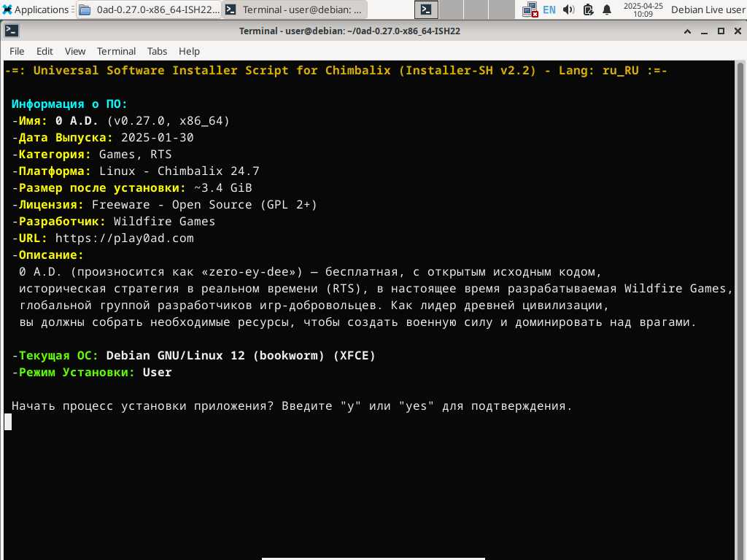Image resolution: width=747 pixels, height=560 pixels.
Task: Open the View menu
Action: click(75, 51)
